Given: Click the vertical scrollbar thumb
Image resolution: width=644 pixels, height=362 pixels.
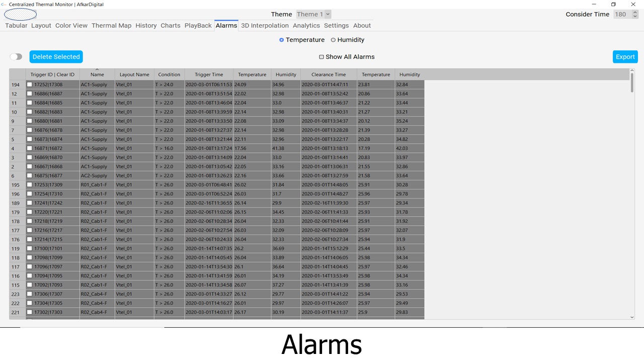Looking at the screenshot, I should (632, 83).
